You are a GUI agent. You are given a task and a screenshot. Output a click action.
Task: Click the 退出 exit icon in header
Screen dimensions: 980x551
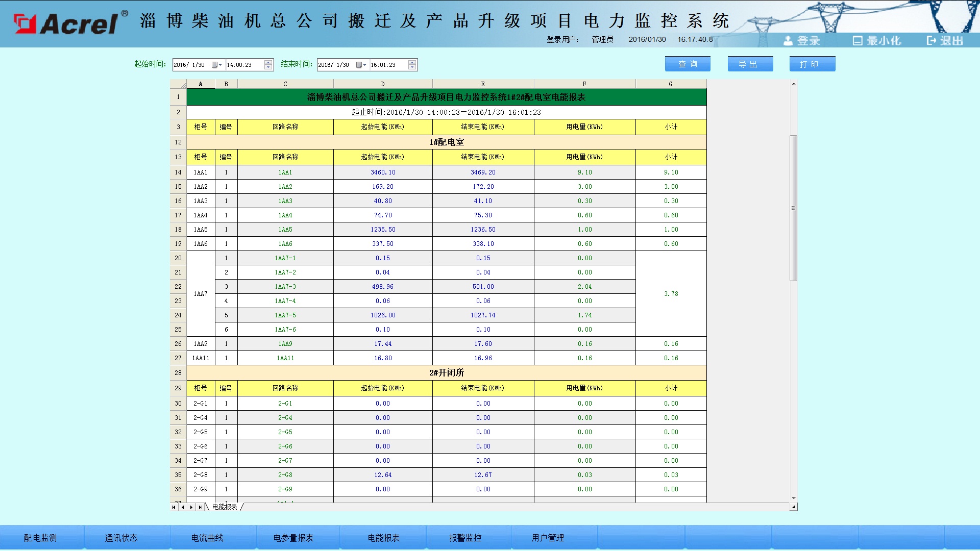(932, 41)
